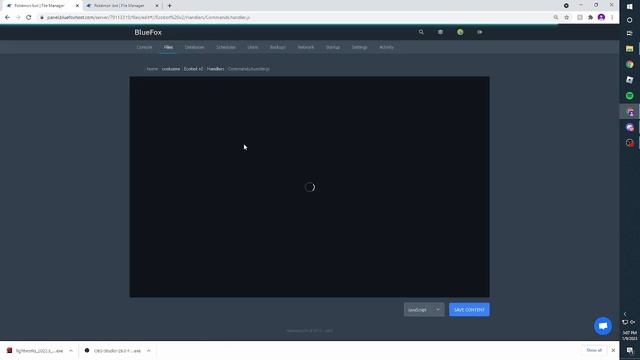Open the green account avatar
The image size is (640, 360).
(x=460, y=32)
